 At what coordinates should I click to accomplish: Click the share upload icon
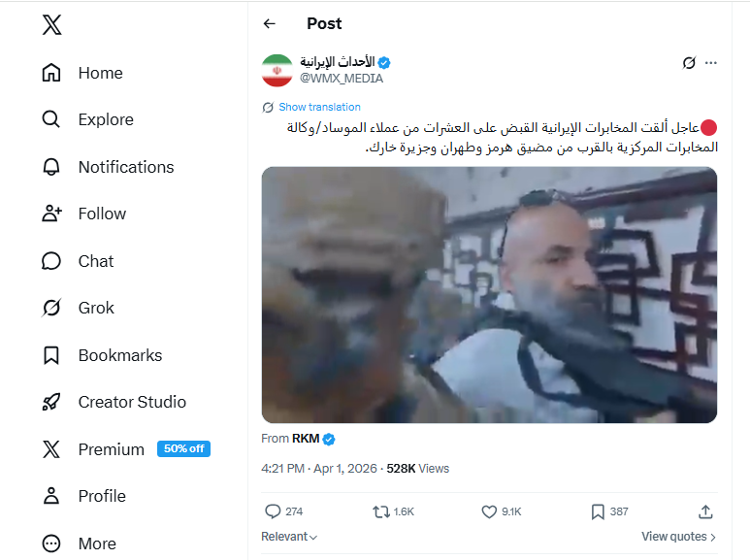point(706,511)
